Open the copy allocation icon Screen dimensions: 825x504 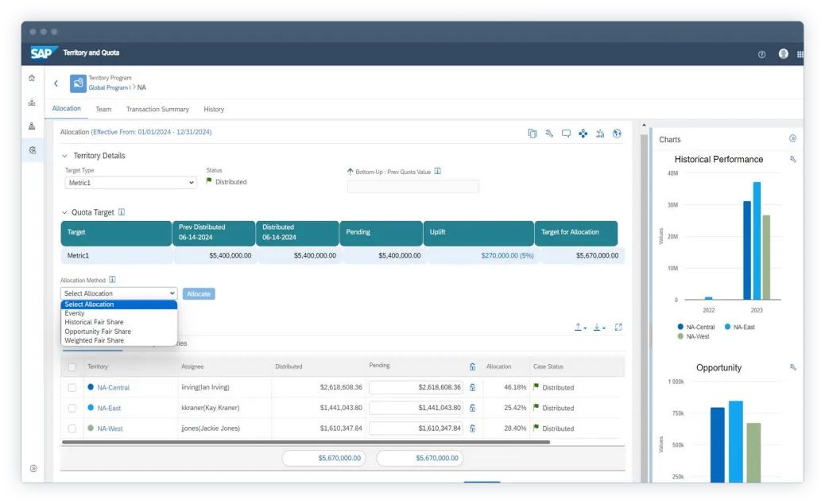[x=533, y=134]
